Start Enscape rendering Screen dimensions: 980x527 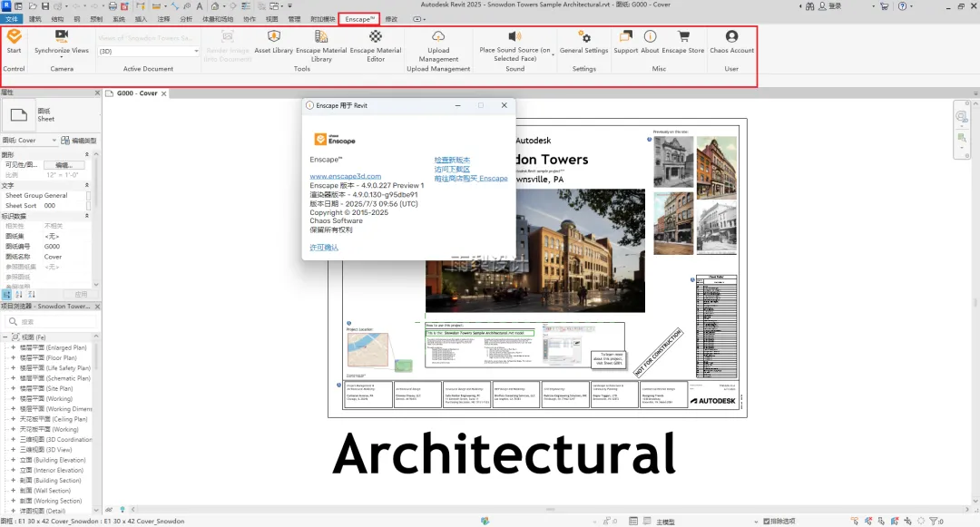click(14, 41)
